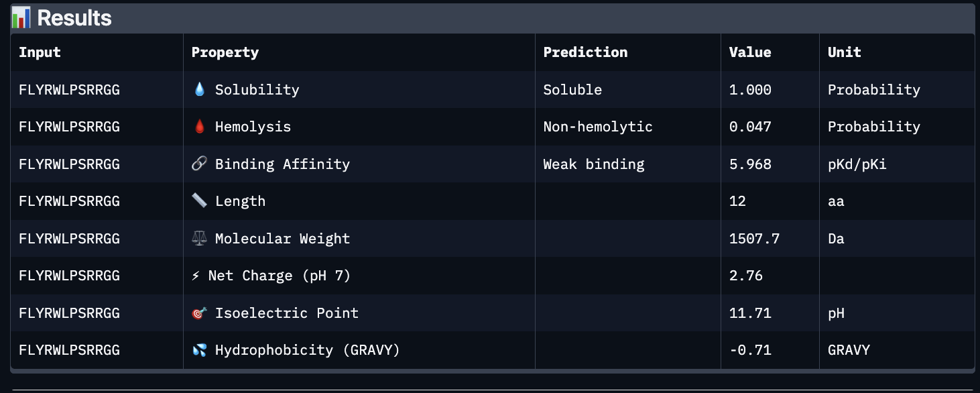The height and width of the screenshot is (393, 980).
Task: Click the Weak binding prediction cell
Action: 593,164
